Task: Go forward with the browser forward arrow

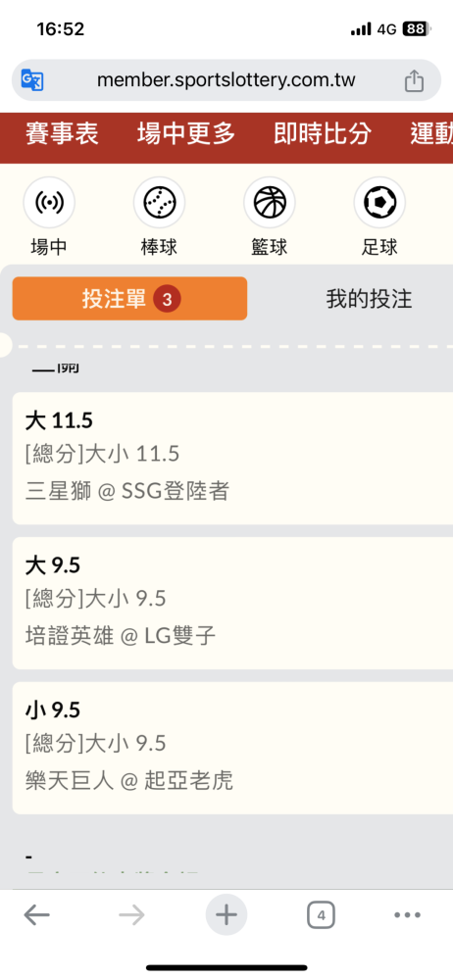Action: click(131, 915)
